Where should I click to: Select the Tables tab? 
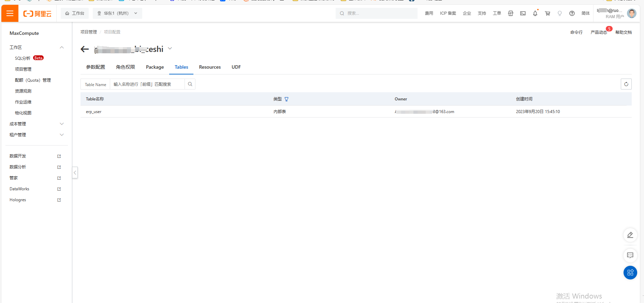tap(181, 67)
